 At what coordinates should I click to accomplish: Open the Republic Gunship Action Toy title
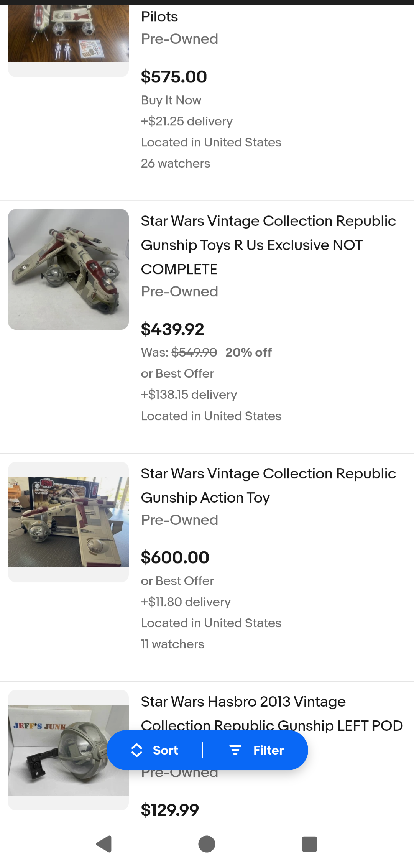click(x=268, y=485)
